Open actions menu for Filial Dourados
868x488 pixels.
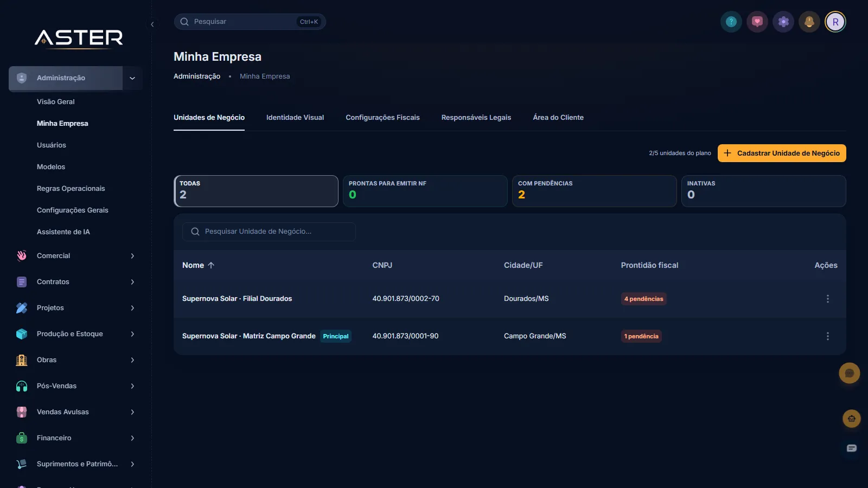(827, 299)
